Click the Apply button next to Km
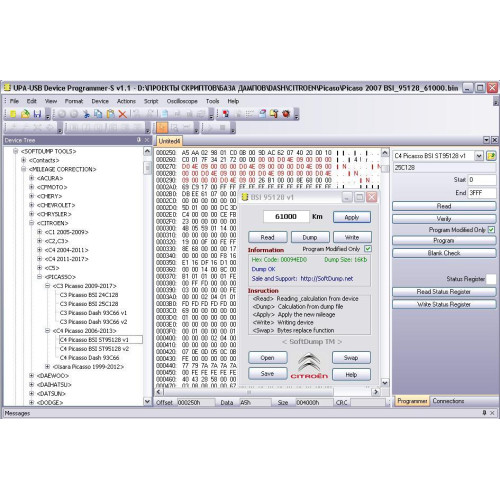The image size is (500, 500). (352, 217)
